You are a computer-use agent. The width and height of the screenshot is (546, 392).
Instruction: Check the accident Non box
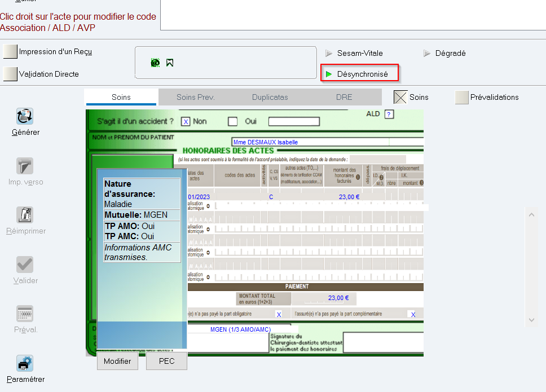pyautogui.click(x=186, y=121)
